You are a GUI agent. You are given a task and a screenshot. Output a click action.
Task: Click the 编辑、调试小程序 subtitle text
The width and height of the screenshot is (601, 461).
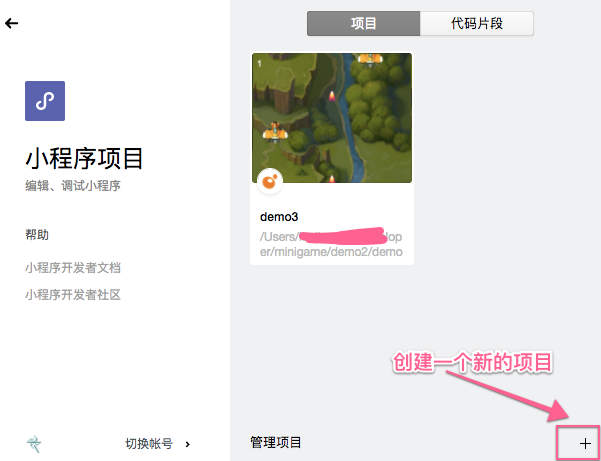point(73,186)
